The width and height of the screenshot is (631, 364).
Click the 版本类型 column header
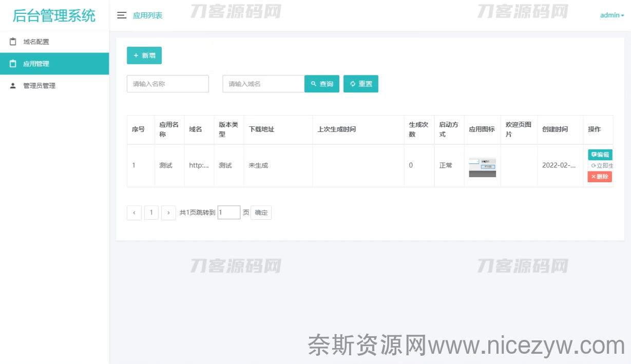[228, 129]
